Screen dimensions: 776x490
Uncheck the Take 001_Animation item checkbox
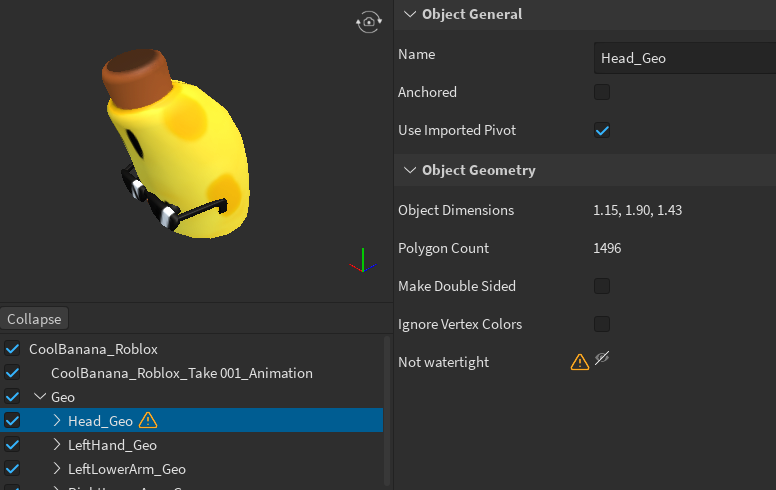[x=12, y=373]
